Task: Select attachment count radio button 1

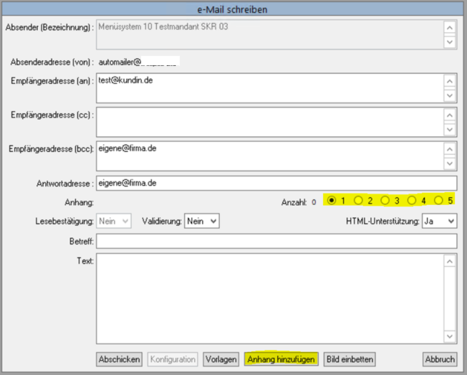Action: point(332,200)
